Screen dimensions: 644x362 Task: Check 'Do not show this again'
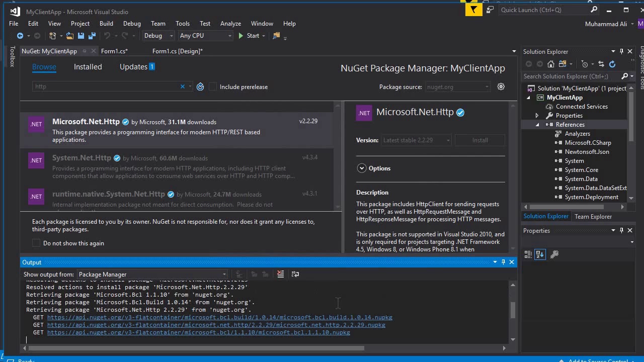click(x=36, y=243)
